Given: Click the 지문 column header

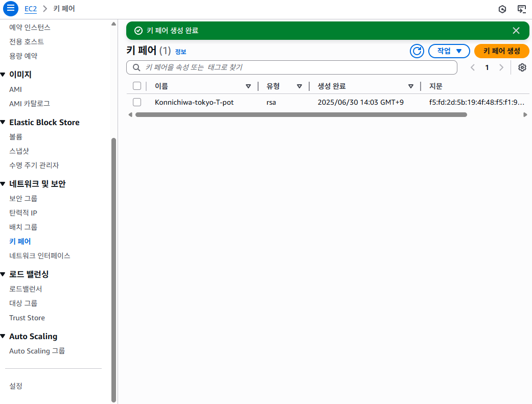Looking at the screenshot, I should click(435, 86).
